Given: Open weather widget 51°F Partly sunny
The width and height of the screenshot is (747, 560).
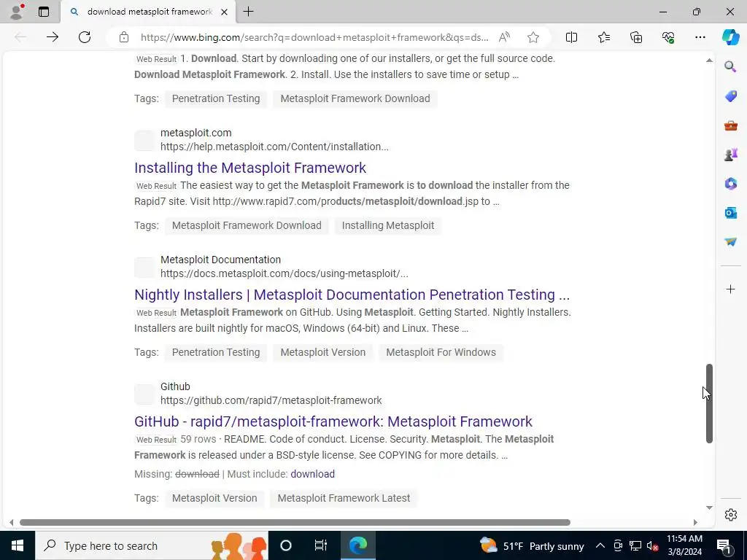Looking at the screenshot, I should coord(532,546).
